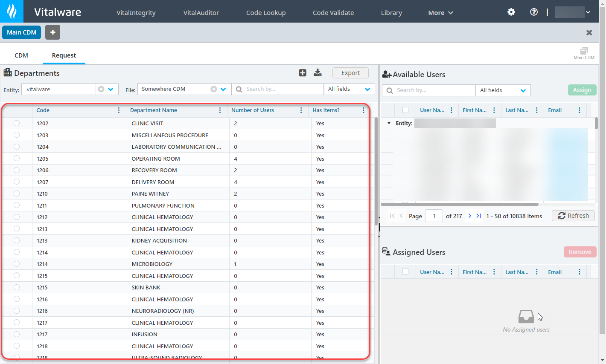Select radio button for OPERATING ROOM row

(x=17, y=159)
